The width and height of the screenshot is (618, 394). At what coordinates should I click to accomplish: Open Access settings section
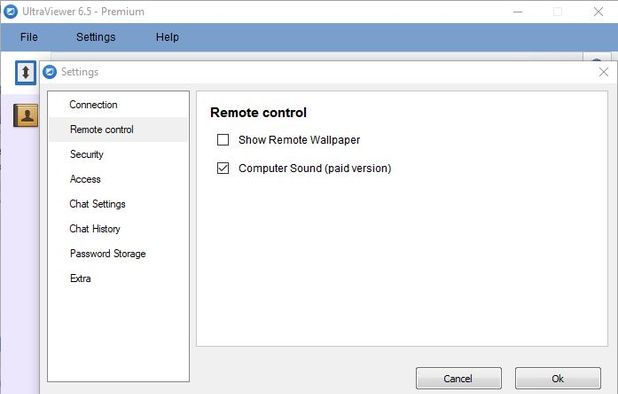[118, 179]
